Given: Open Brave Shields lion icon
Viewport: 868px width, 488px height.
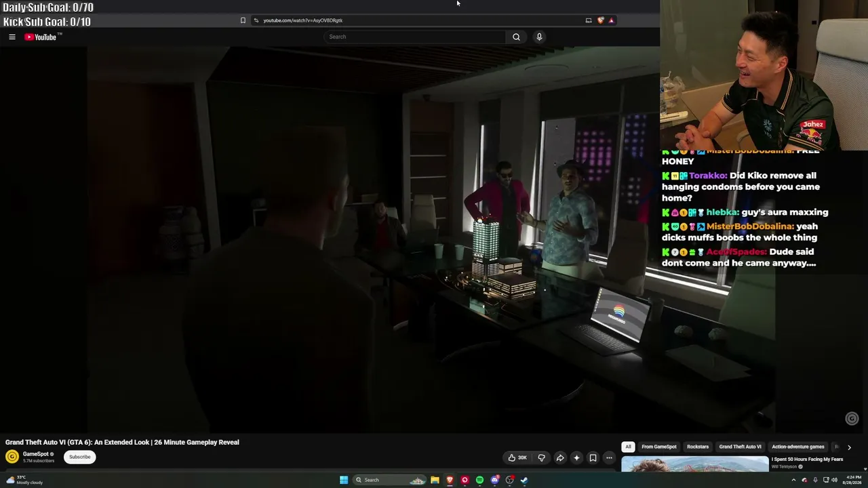Looking at the screenshot, I should 600,20.
